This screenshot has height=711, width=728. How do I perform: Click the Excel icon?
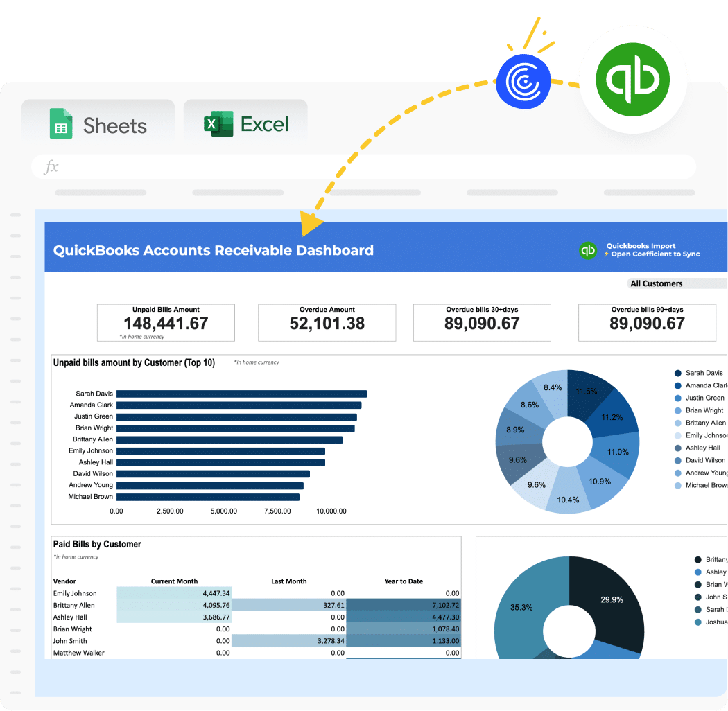[218, 123]
